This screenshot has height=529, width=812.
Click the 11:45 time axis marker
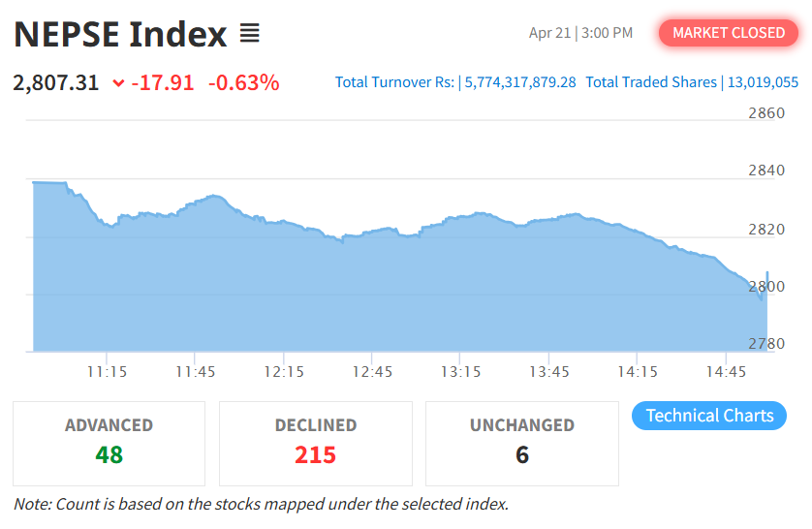(x=196, y=372)
